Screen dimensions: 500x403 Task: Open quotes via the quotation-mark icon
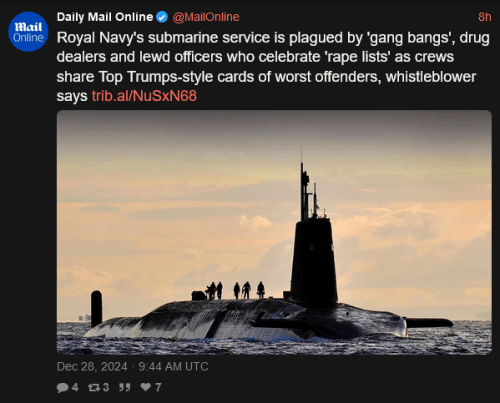[x=125, y=387]
